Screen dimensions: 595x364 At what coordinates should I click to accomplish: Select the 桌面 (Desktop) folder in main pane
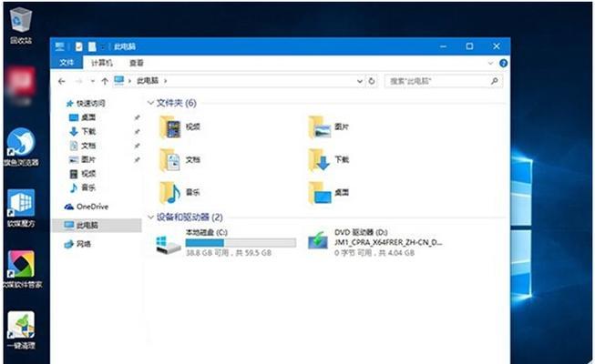tap(329, 192)
